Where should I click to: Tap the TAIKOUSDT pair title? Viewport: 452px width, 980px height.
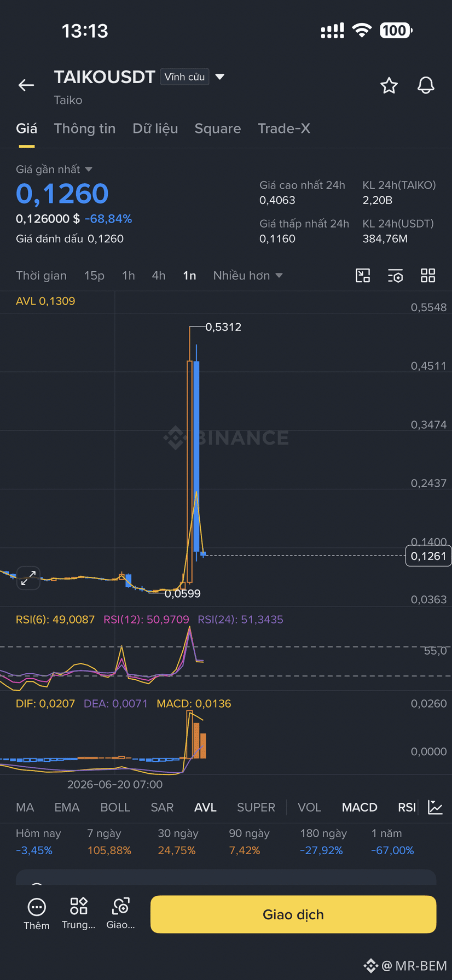105,77
